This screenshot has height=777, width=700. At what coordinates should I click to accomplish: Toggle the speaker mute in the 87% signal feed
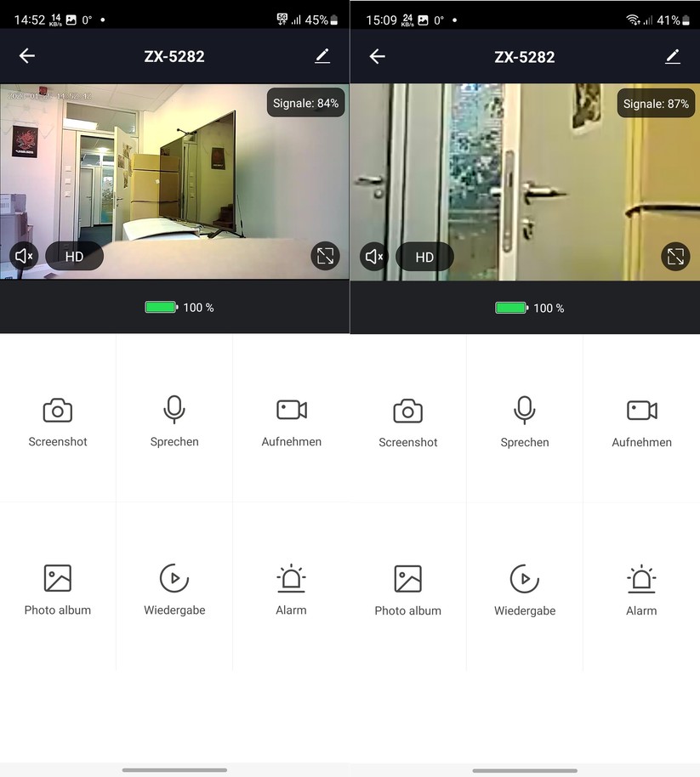374,257
